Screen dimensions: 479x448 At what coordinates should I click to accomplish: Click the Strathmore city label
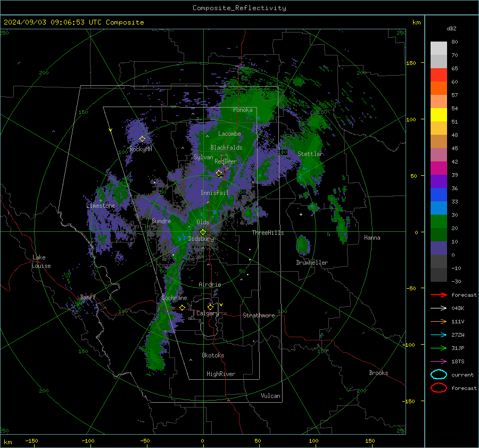(259, 315)
